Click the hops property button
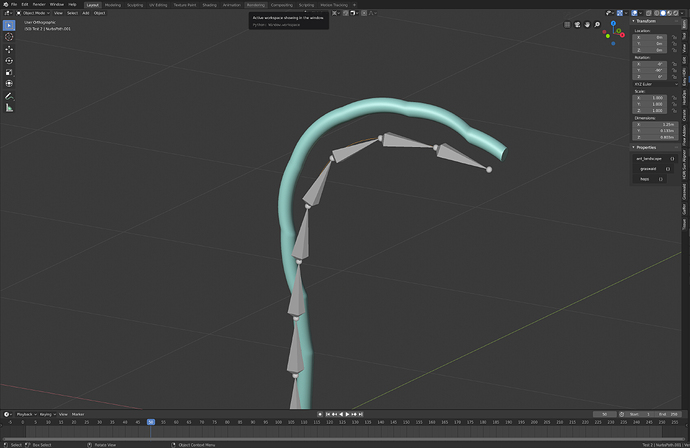This screenshot has height=448, width=690. 650,179
